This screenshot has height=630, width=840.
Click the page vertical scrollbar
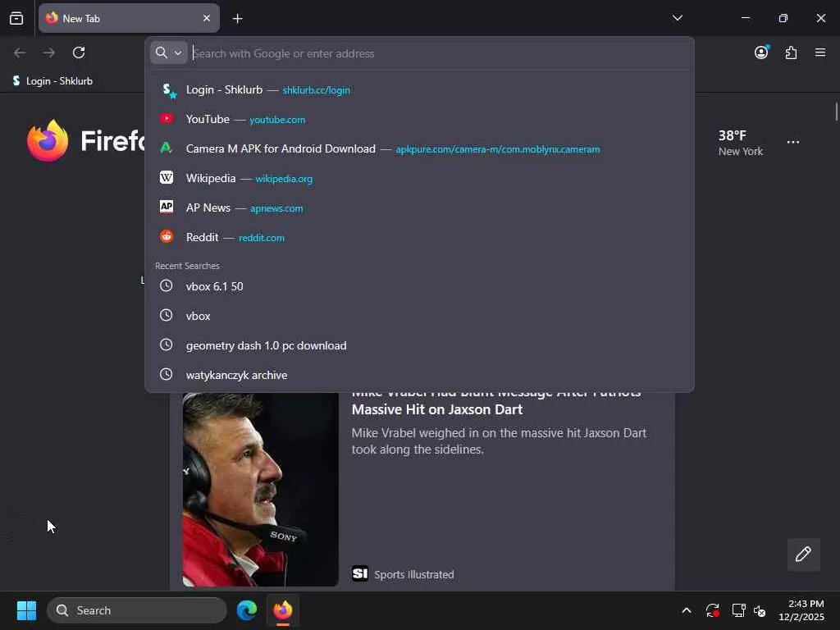click(836, 112)
